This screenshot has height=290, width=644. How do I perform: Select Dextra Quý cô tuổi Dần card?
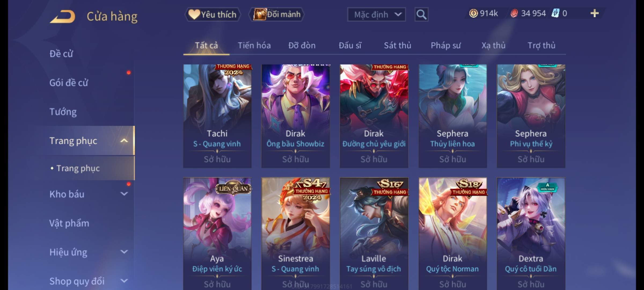pos(531,234)
